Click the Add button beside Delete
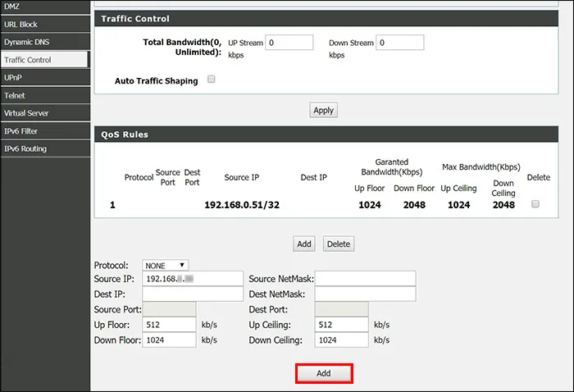This screenshot has width=574, height=392. 304,244
